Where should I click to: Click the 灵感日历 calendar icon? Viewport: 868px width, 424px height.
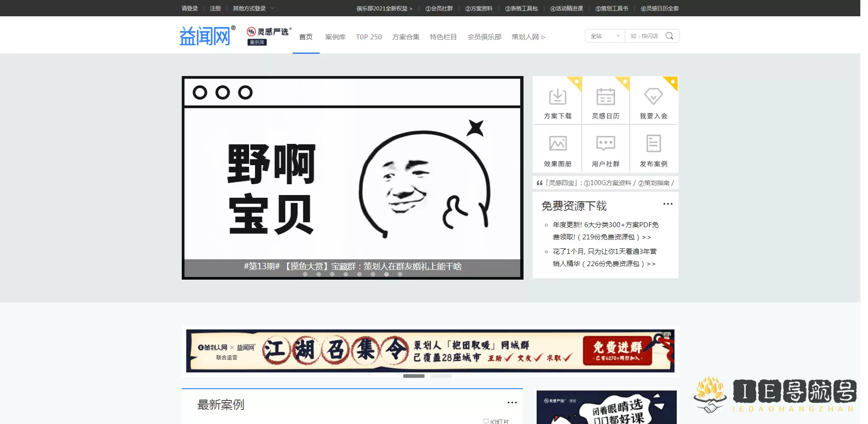tap(606, 100)
